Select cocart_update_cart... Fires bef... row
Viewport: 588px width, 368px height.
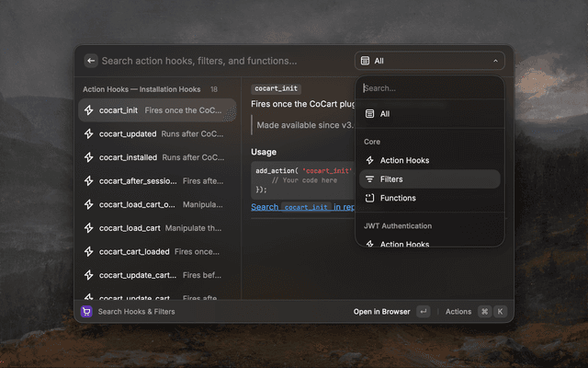point(157,275)
